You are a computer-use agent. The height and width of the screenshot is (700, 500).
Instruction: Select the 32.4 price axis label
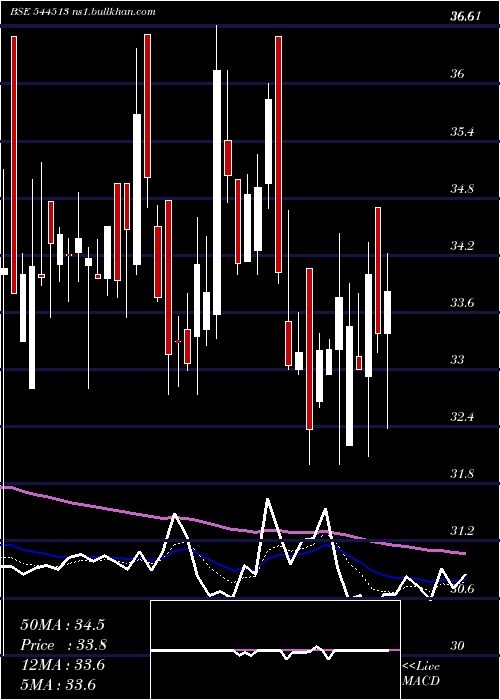(460, 417)
